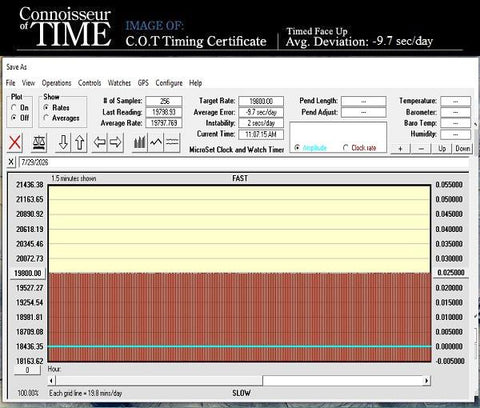480x408 pixels.
Task: Click the Up button
Action: 442,148
